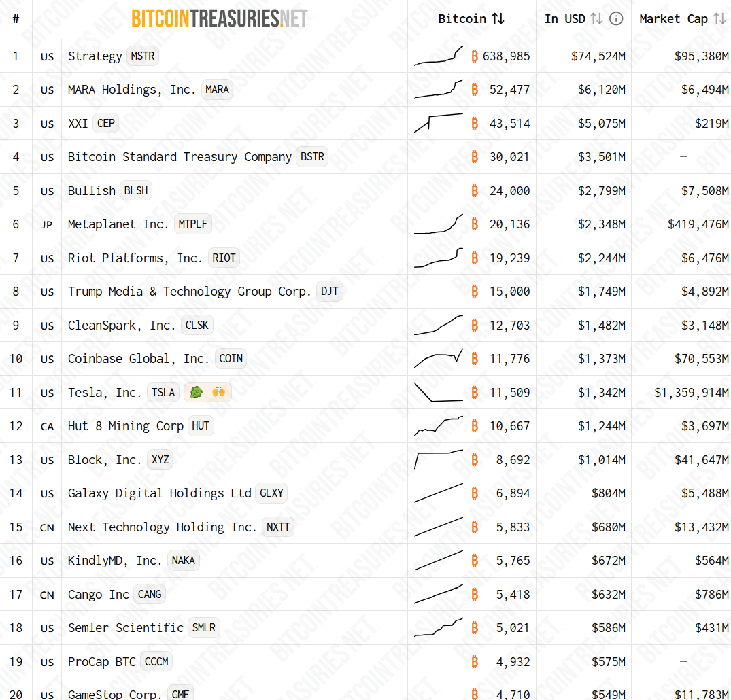Click the CANG ticker badge

click(x=150, y=594)
